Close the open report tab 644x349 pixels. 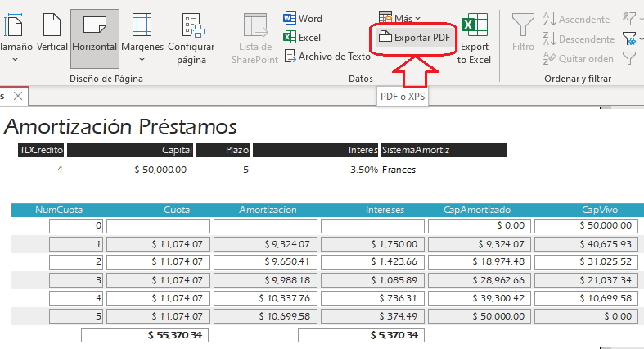18,97
